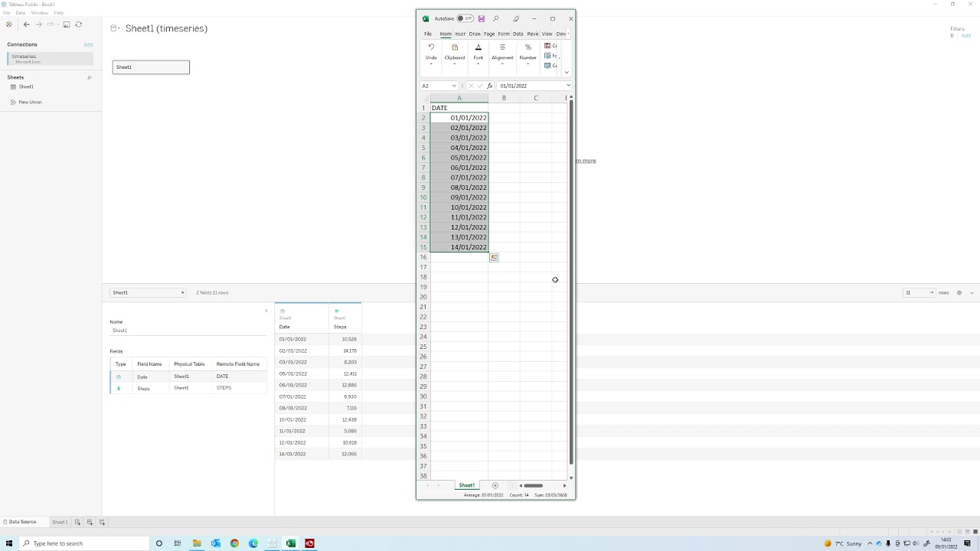Toggle the AutoSave switch in Excel

pos(465,18)
